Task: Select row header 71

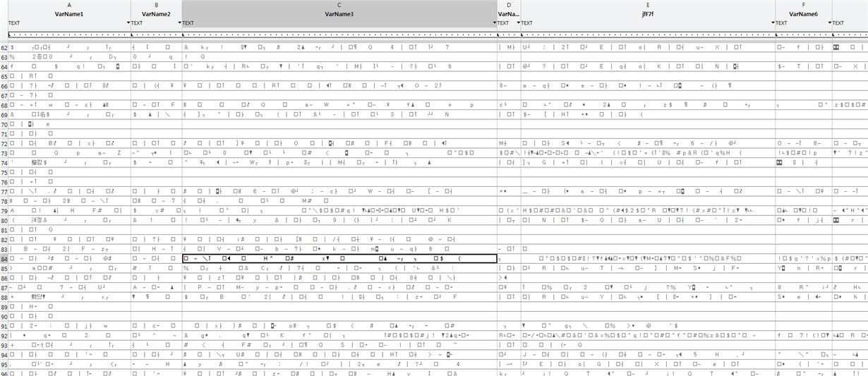Action: pos(4,133)
